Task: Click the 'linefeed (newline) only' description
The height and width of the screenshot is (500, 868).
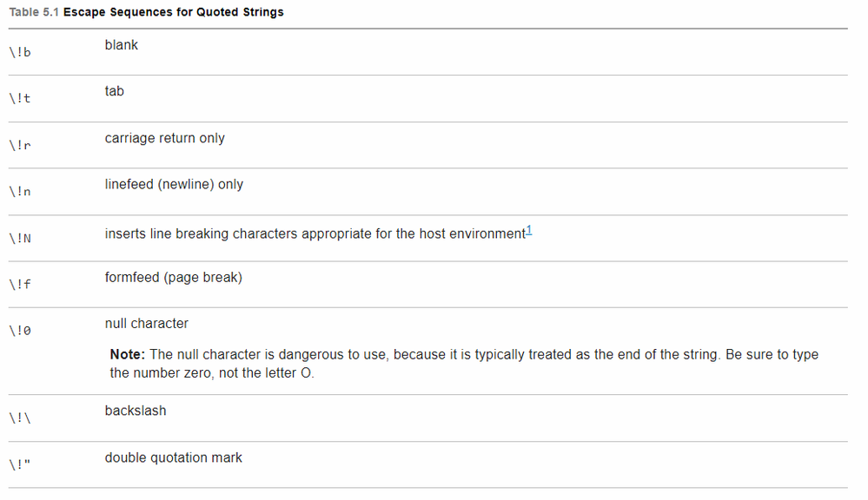Action: (x=174, y=184)
